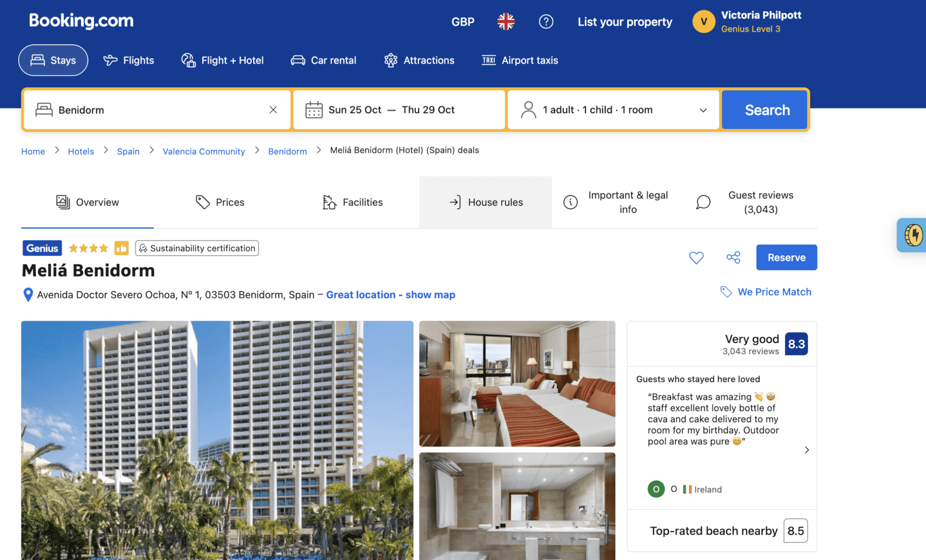The image size is (926, 560).
Task: Jump to House rules tab
Action: pyautogui.click(x=486, y=202)
